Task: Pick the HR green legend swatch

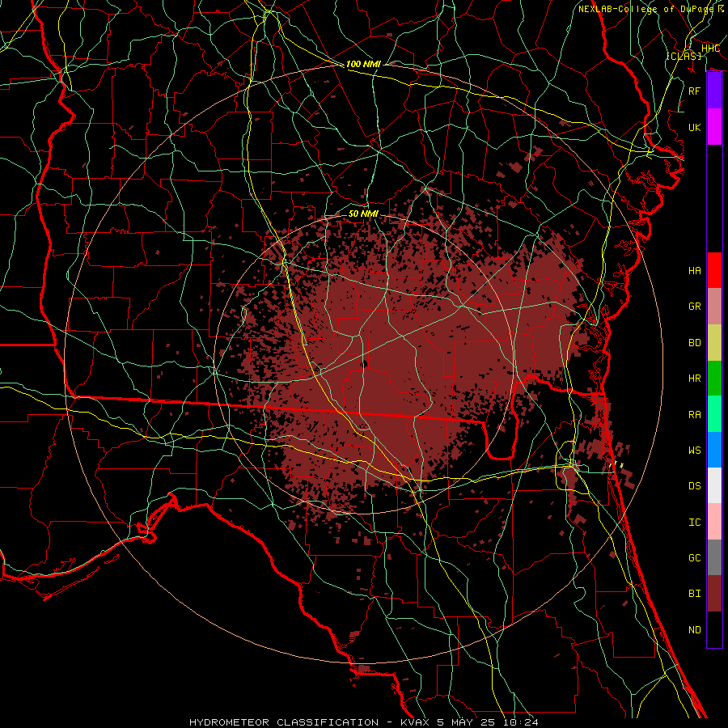Action: [714, 378]
